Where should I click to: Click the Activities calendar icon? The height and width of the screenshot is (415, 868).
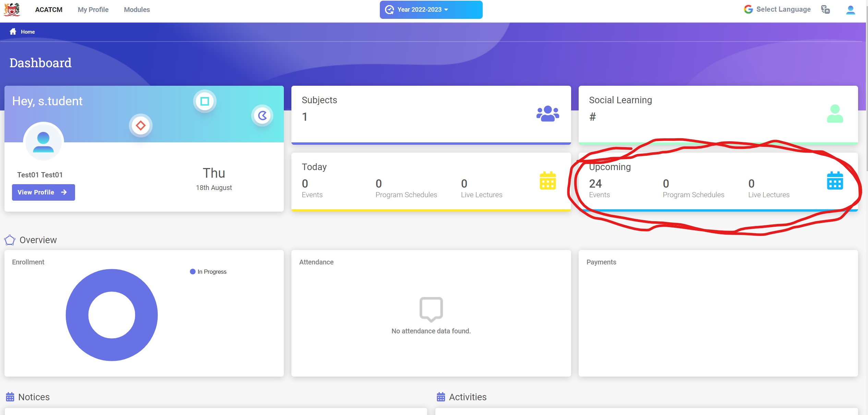441,397
